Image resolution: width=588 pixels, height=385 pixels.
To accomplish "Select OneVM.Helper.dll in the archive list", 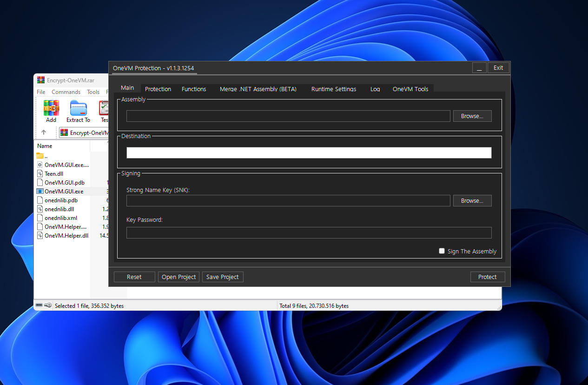I will 63,235.
